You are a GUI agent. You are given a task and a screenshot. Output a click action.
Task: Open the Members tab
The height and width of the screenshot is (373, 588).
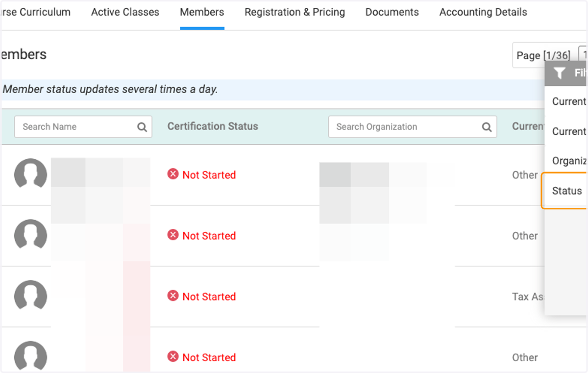202,12
